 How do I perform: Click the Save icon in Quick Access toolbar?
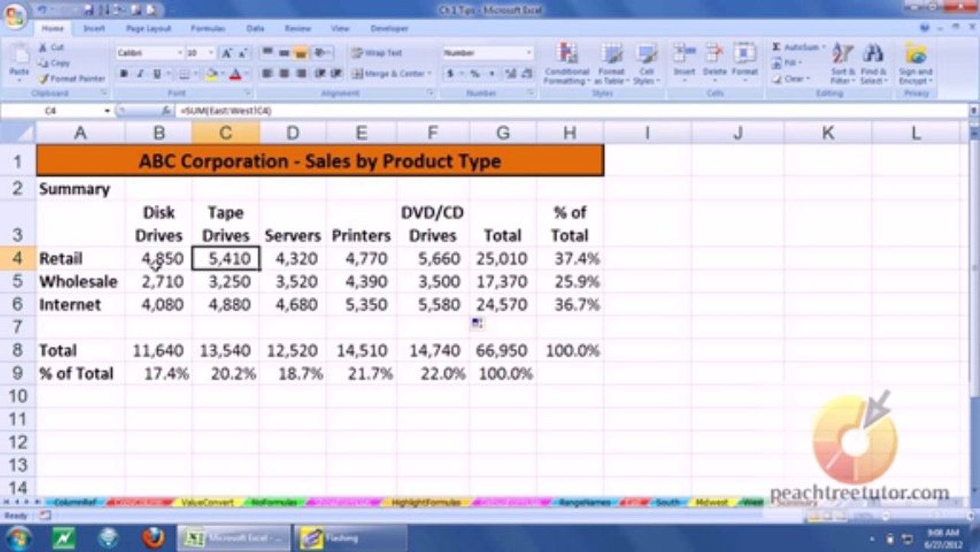click(90, 9)
